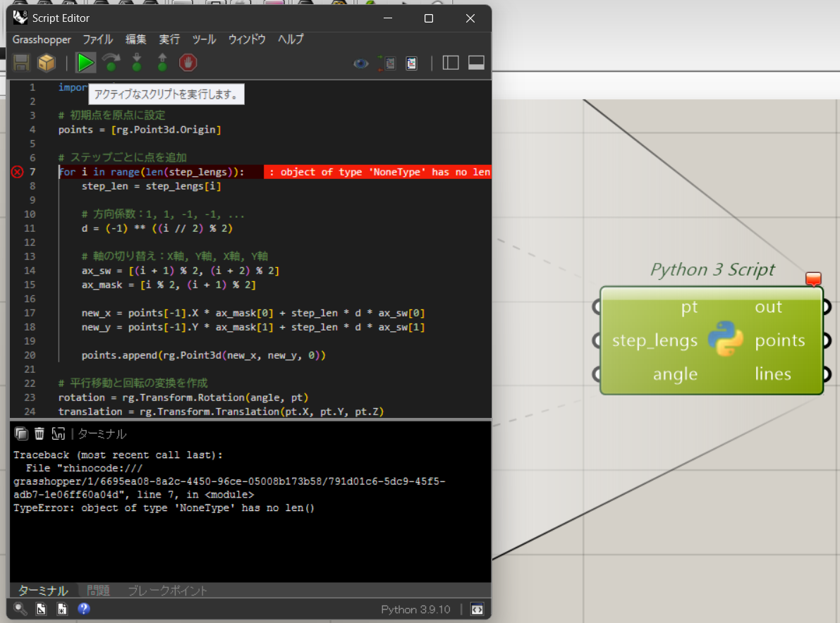Run the active script with green play button
The image size is (840, 623).
point(85,63)
